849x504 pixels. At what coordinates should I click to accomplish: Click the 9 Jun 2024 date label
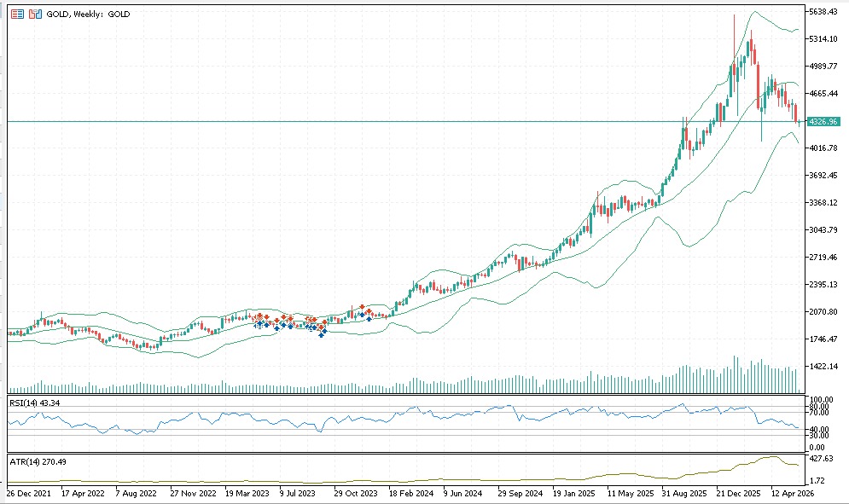(462, 493)
